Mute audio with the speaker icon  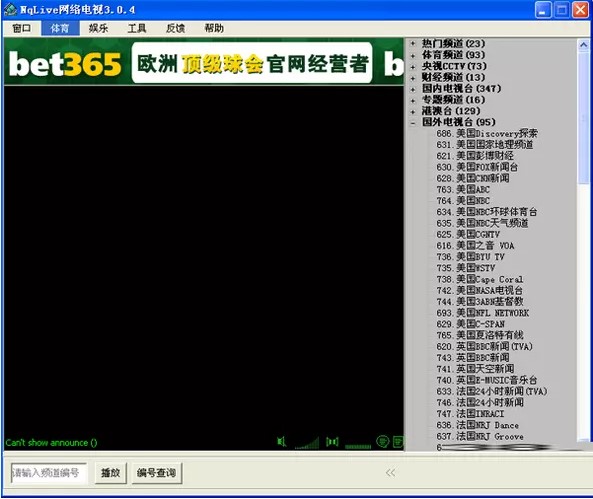tap(281, 441)
